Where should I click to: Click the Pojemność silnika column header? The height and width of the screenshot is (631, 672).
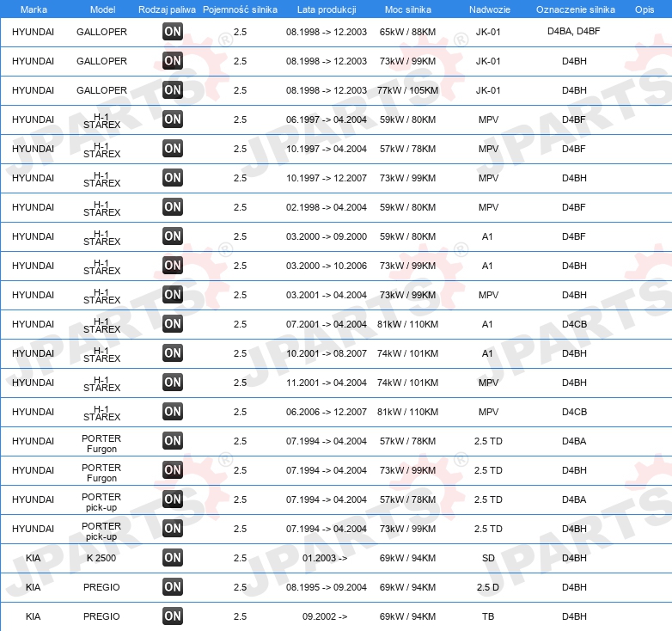click(240, 9)
